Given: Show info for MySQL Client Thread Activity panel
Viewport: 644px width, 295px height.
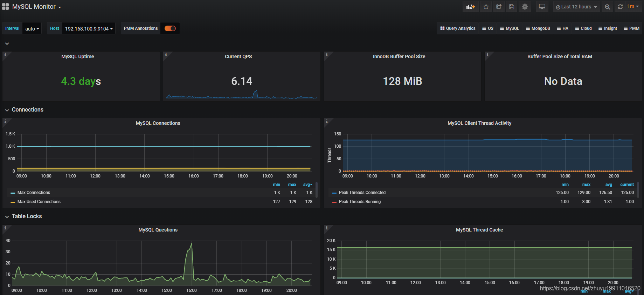Looking at the screenshot, I should (x=327, y=121).
